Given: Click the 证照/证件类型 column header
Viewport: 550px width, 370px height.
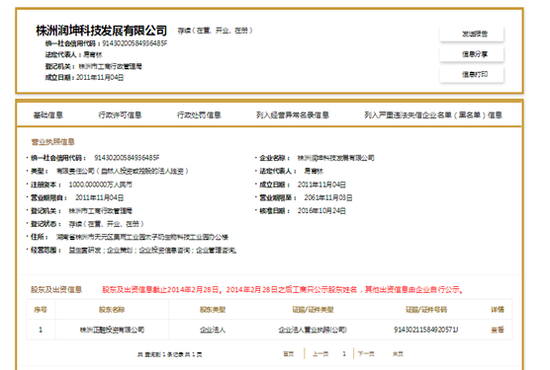Looking at the screenshot, I should pos(313,310).
